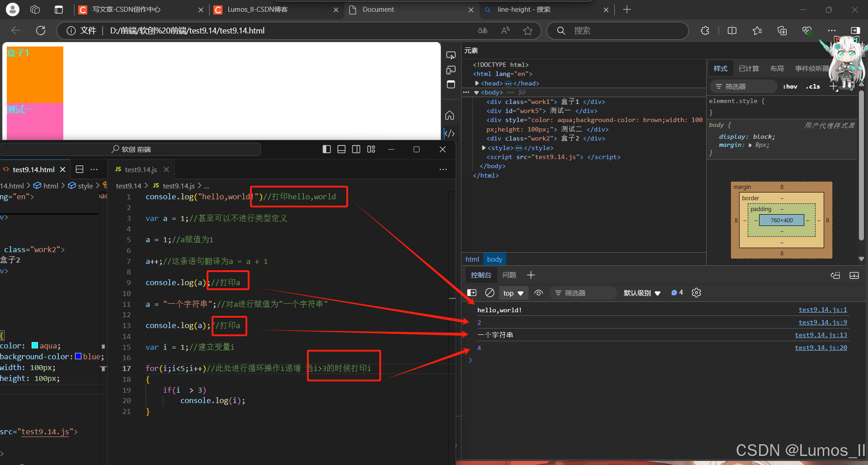The height and width of the screenshot is (465, 868).
Task: Click the 760×400 content box in box model
Action: coord(782,220)
